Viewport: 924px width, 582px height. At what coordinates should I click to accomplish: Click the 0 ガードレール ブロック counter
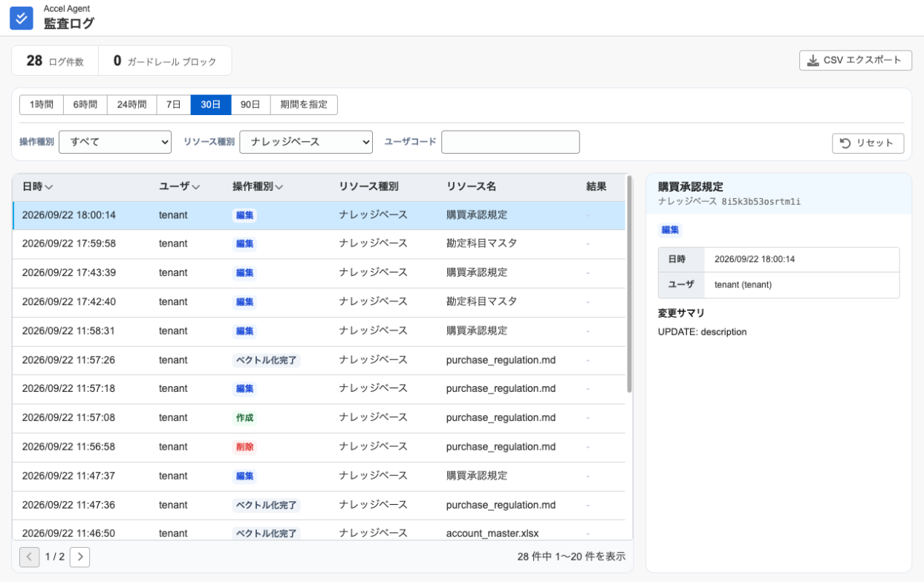pos(165,61)
